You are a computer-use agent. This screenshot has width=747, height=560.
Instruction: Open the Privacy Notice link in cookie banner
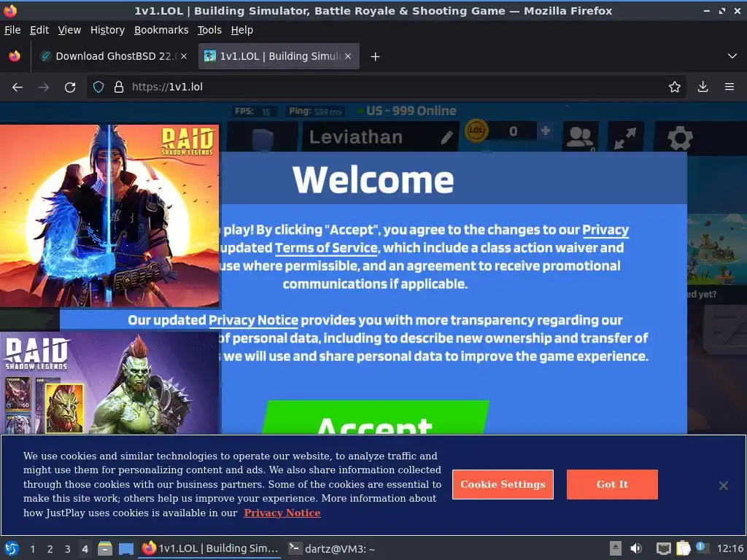pos(282,513)
